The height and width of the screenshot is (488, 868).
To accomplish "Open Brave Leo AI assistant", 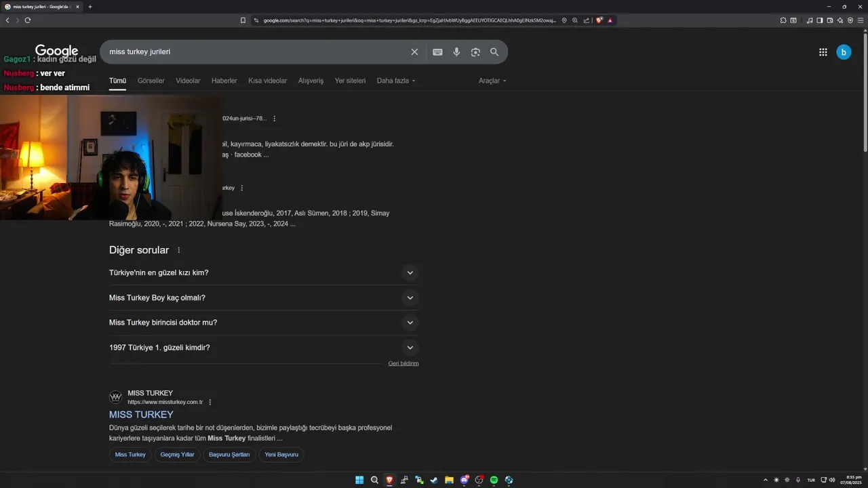I will click(840, 20).
